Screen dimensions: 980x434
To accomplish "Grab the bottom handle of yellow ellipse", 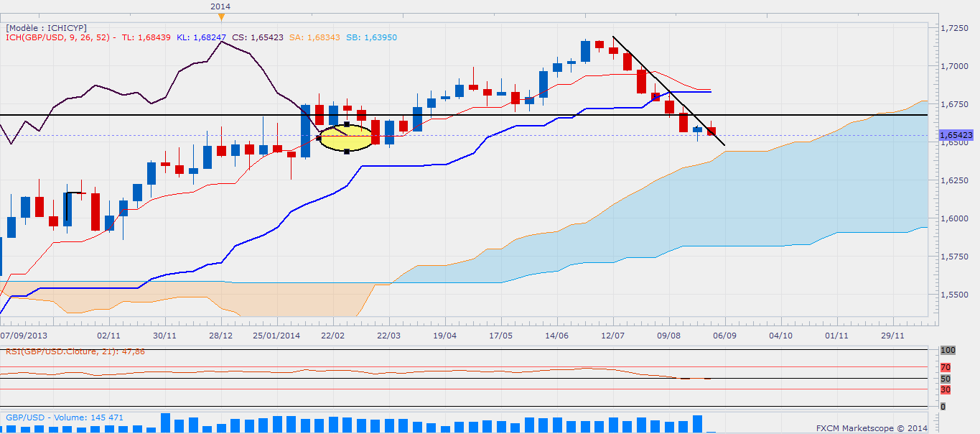I will coord(347,152).
